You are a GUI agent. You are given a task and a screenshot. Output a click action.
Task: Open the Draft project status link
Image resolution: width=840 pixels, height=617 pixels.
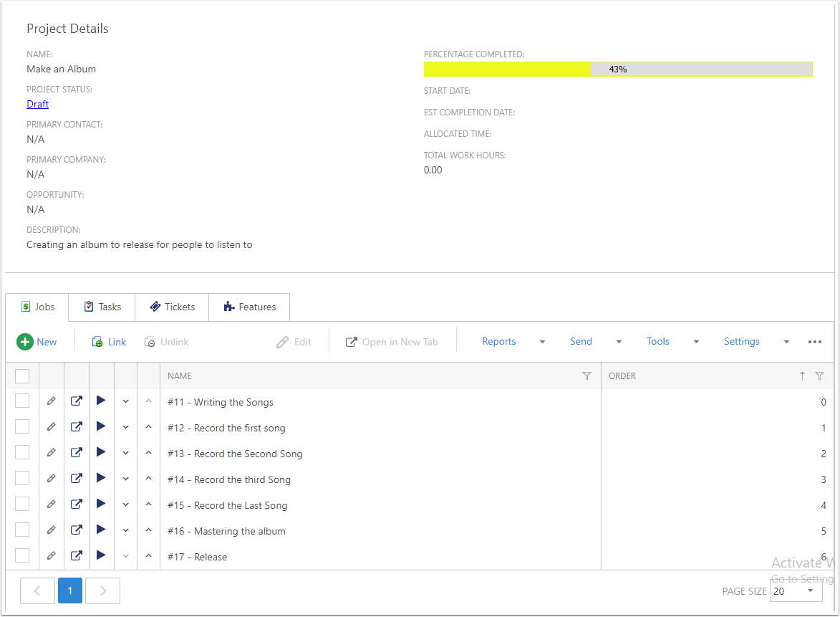pos(38,104)
